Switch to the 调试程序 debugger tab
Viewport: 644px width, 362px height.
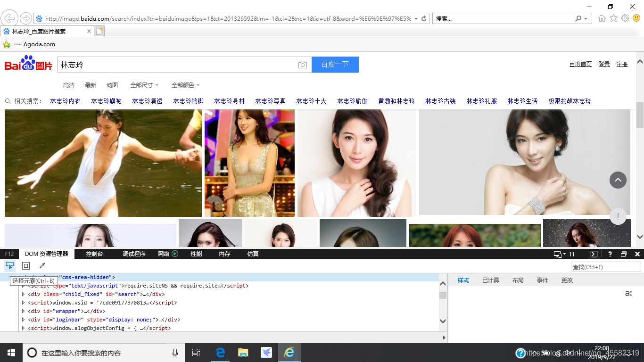[x=134, y=254]
